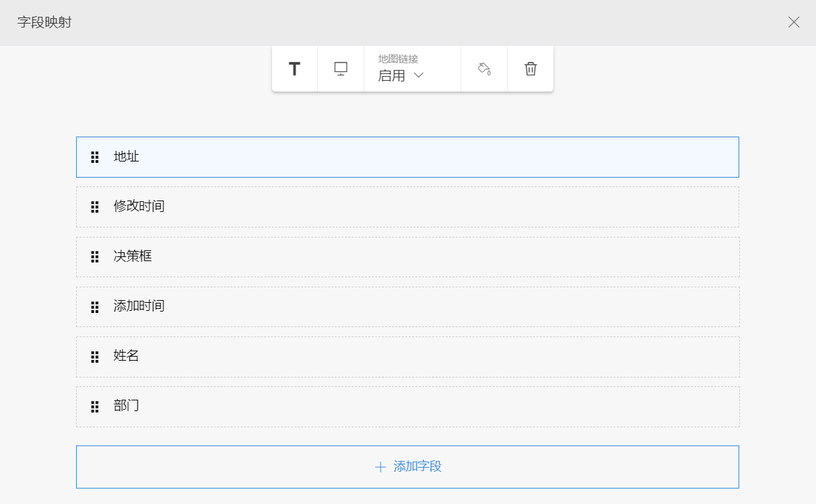
Task: Click the drag handle beside 部门
Action: point(95,406)
